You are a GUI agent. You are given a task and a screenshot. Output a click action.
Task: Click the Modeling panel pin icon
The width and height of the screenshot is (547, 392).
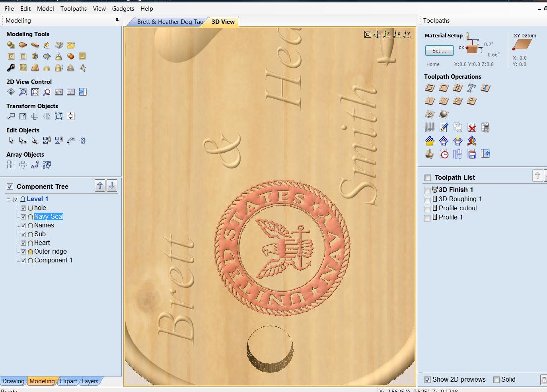[x=117, y=20]
